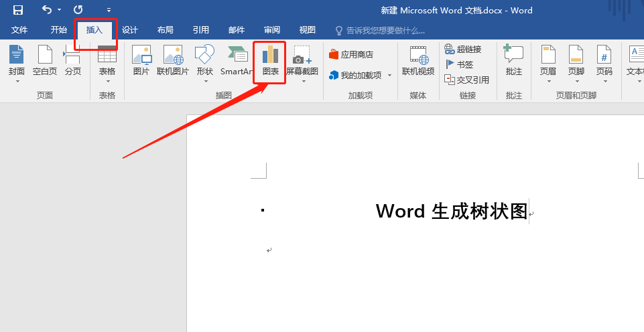Click the 交叉引用 cross-reference button
This screenshot has width=644, height=332.
467,80
